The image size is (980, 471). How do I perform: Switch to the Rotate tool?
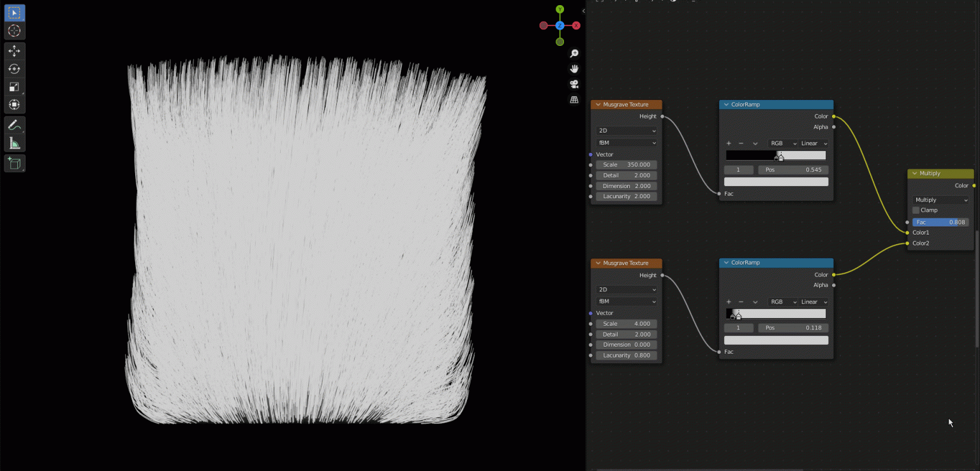14,69
